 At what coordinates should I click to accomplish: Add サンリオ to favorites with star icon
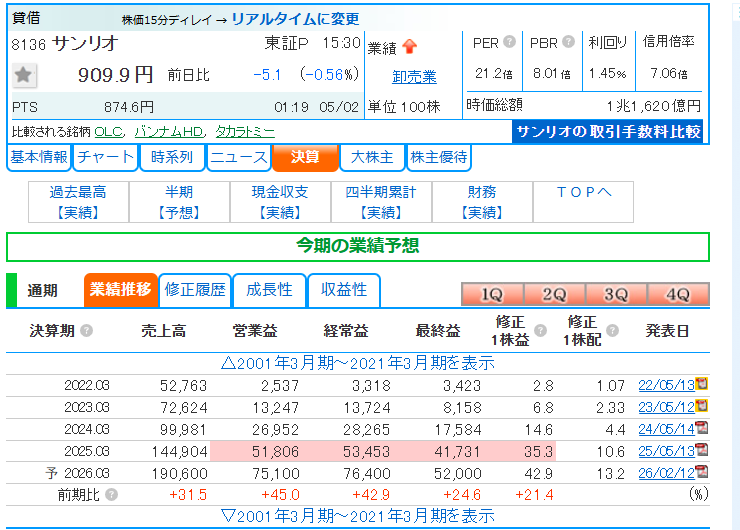pos(23,75)
